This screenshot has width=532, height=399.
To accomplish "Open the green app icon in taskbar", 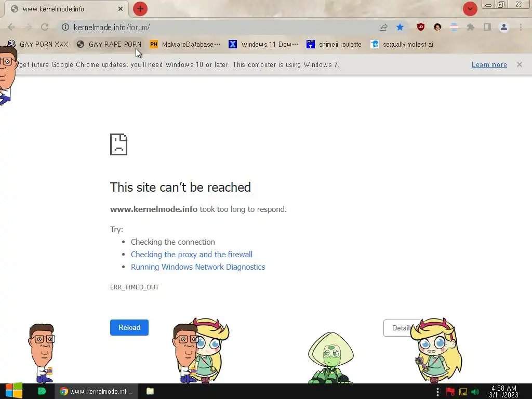I will click(x=42, y=391).
